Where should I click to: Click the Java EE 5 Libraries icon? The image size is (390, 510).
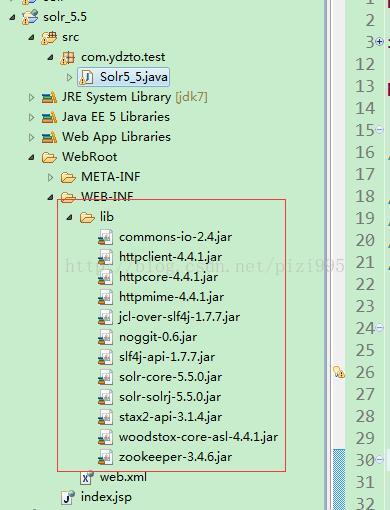[49, 117]
